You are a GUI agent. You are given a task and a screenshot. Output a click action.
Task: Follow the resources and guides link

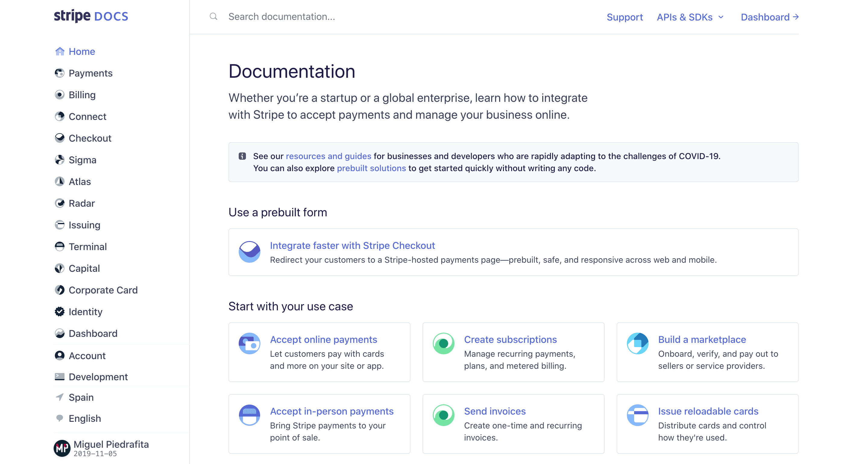pos(329,156)
